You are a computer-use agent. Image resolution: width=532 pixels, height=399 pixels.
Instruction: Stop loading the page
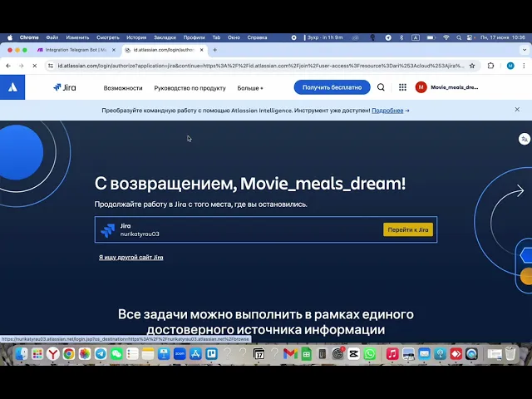click(35, 66)
